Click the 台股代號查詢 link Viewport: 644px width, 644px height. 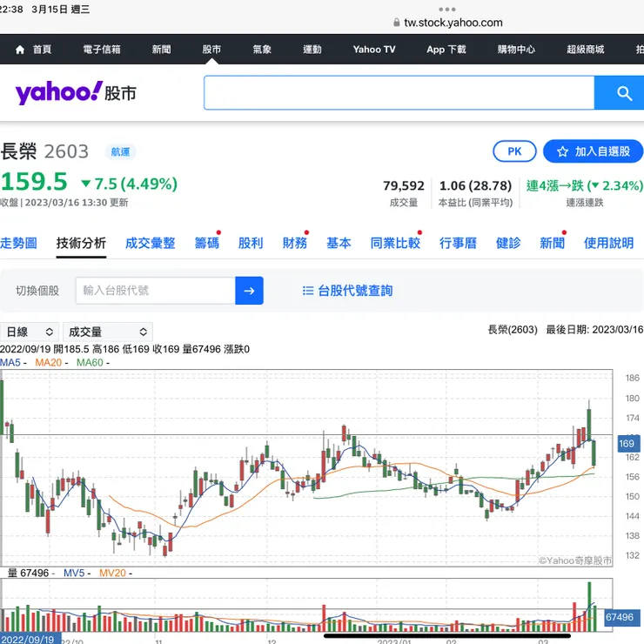pyautogui.click(x=355, y=291)
